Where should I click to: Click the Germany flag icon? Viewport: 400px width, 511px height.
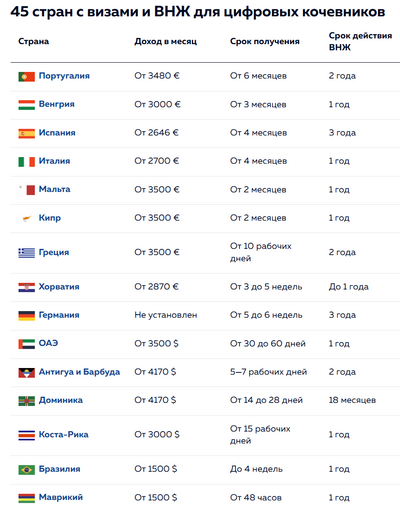click(x=27, y=316)
